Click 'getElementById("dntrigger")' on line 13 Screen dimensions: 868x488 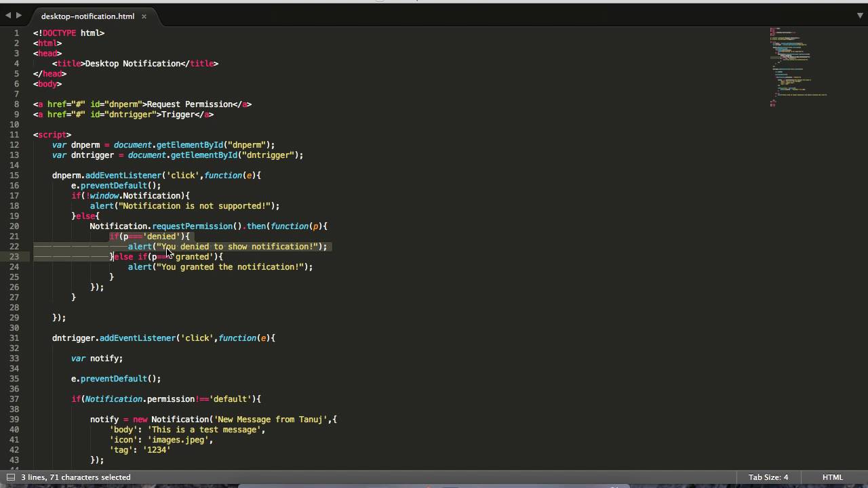coord(234,155)
